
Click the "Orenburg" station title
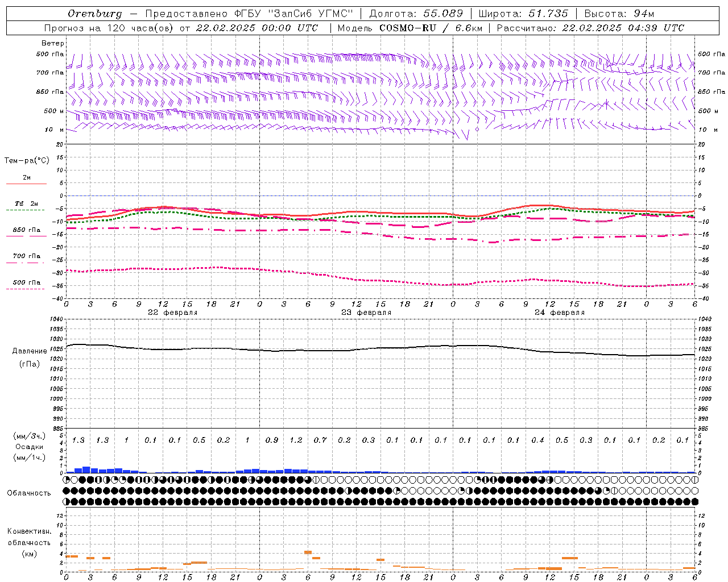94,14
